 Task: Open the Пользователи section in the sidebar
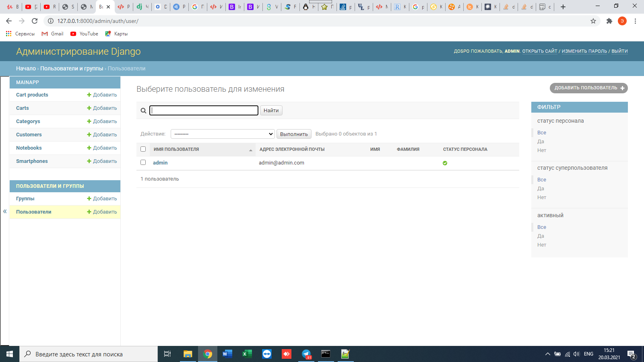tap(34, 212)
